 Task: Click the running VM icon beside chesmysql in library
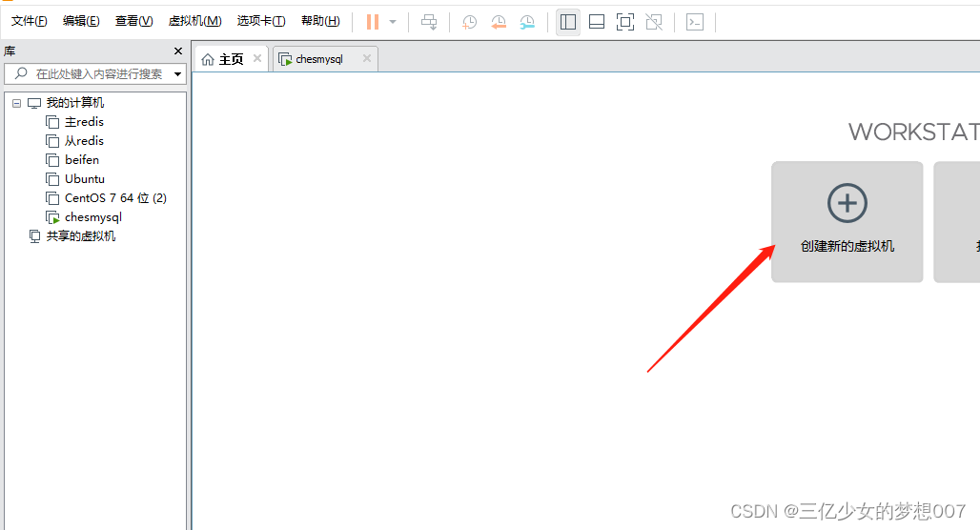52,217
